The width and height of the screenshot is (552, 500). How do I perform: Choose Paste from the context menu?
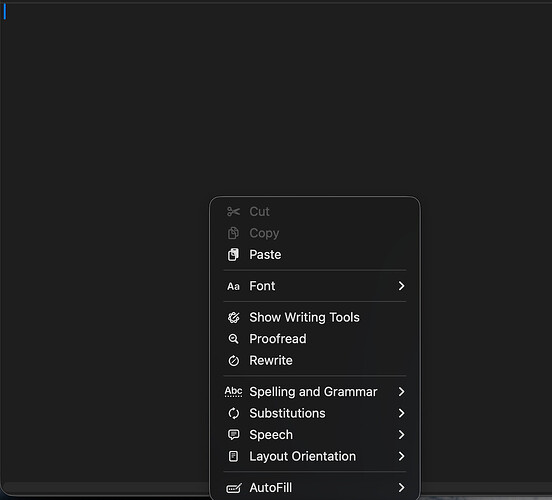pos(315,255)
